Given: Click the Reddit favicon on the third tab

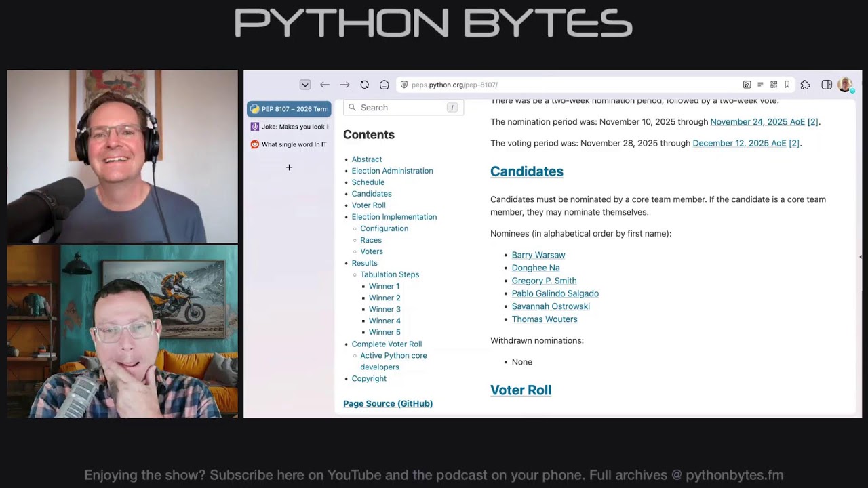Looking at the screenshot, I should coord(255,144).
